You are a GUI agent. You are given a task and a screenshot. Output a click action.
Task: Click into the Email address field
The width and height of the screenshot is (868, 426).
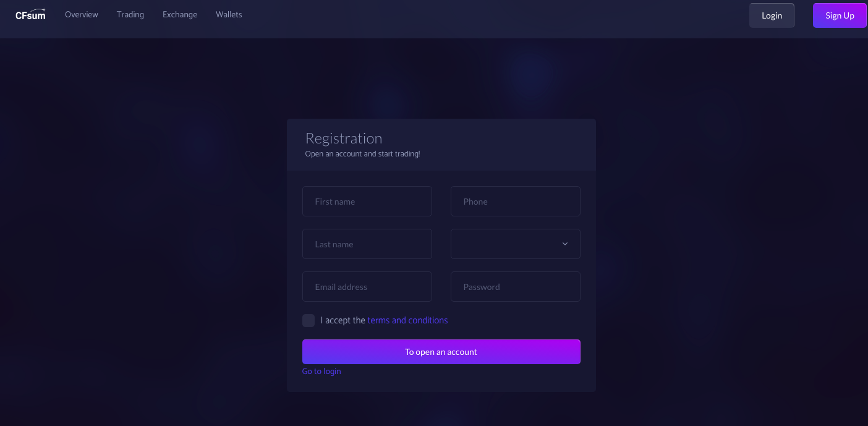[x=367, y=287]
